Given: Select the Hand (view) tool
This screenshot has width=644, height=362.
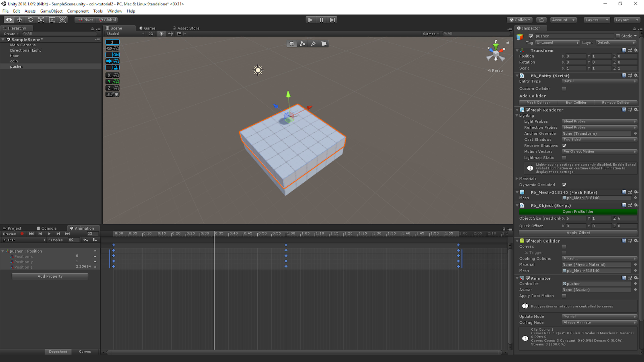Looking at the screenshot, I should pyautogui.click(x=9, y=20).
